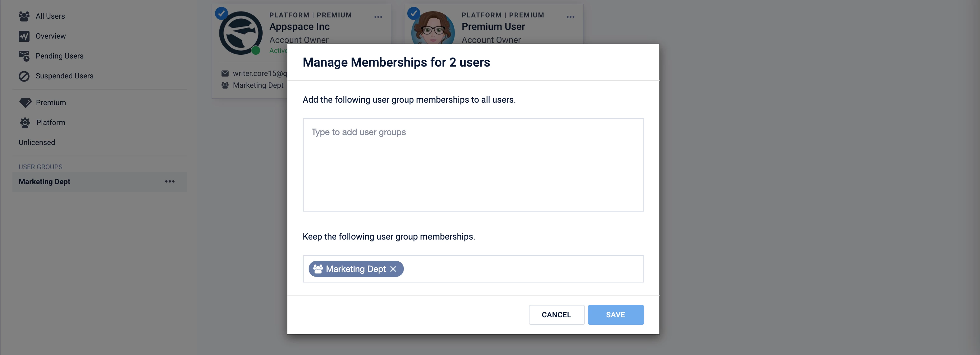Select Marketing Dept user group
Viewport: 980px width, 355px height.
point(44,181)
